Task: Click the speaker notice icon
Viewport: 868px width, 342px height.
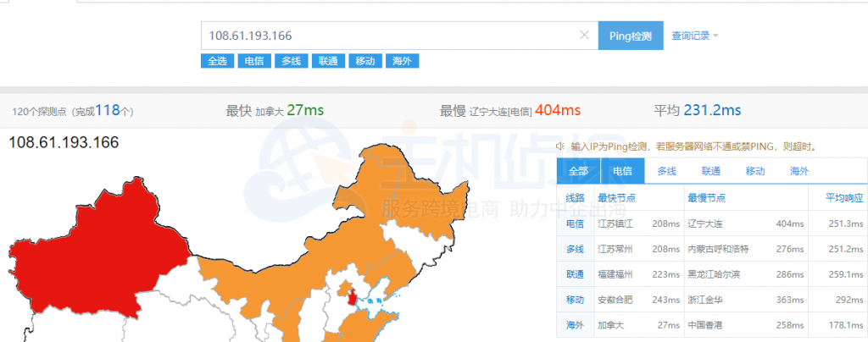Action: coord(562,146)
